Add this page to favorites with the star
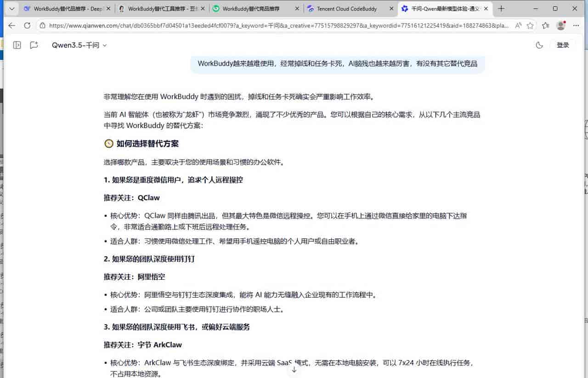The height and width of the screenshot is (378, 588). 530,26
